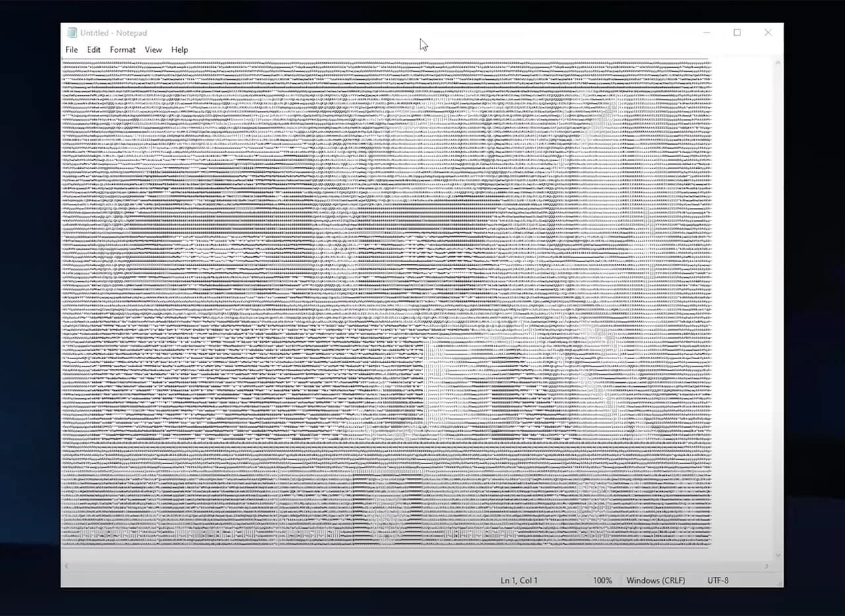The height and width of the screenshot is (616, 845).
Task: Maximize the Notepad window
Action: tap(737, 32)
